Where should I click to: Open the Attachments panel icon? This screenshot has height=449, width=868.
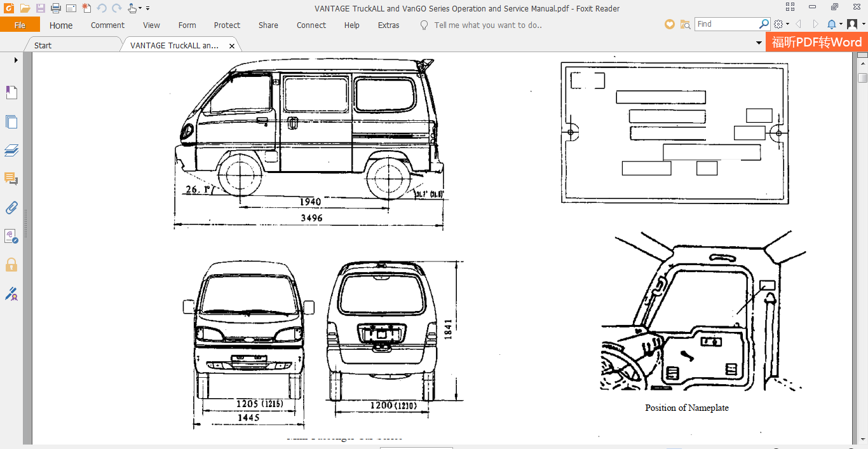click(11, 207)
